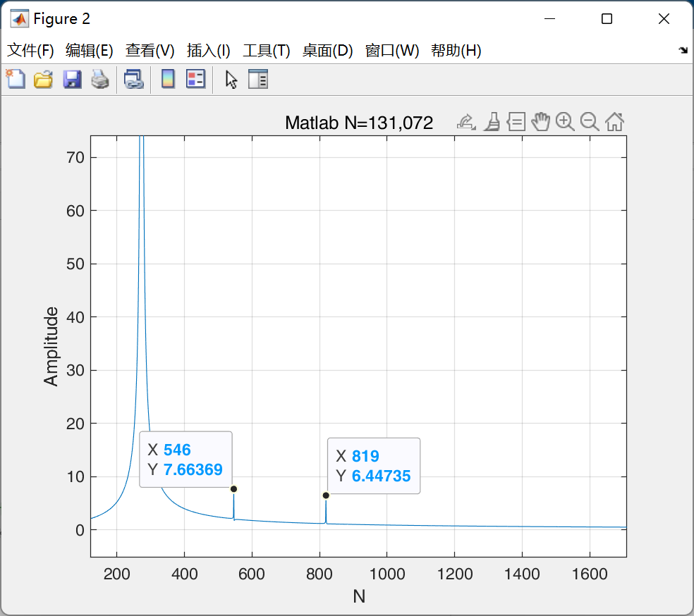
Task: Restore view with the home icon
Action: [615, 122]
